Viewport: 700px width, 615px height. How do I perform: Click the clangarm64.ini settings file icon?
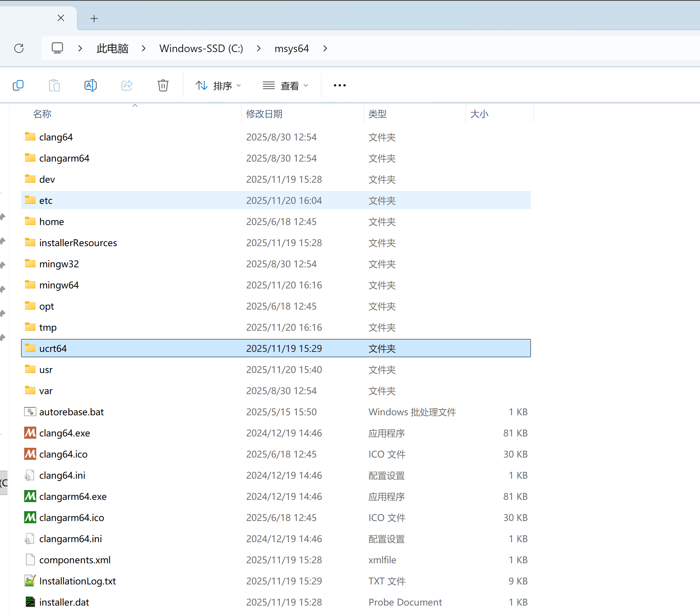point(29,539)
